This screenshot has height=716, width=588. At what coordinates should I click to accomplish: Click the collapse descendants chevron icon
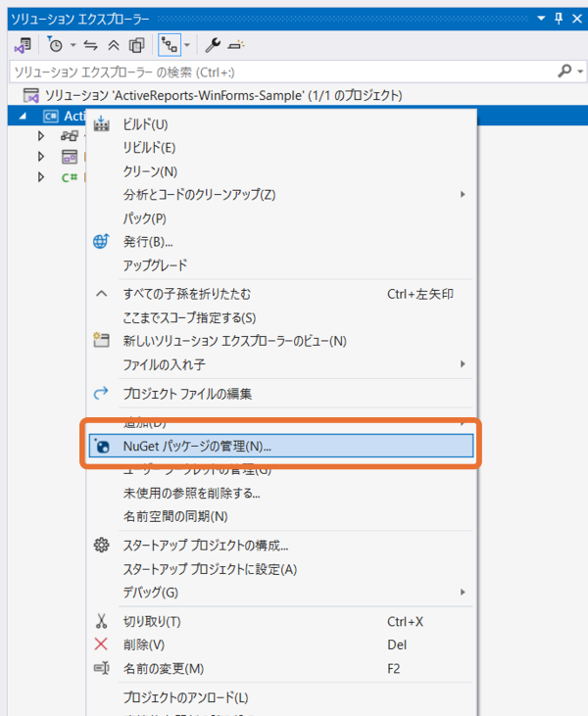coord(101,294)
